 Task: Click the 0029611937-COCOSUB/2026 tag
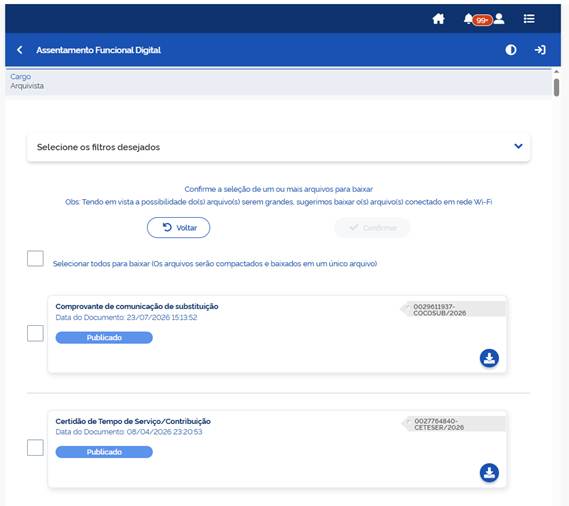click(x=453, y=309)
